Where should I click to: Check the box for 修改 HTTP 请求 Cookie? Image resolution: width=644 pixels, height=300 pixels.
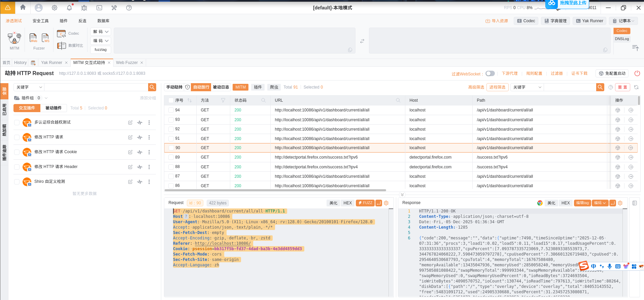(17, 152)
